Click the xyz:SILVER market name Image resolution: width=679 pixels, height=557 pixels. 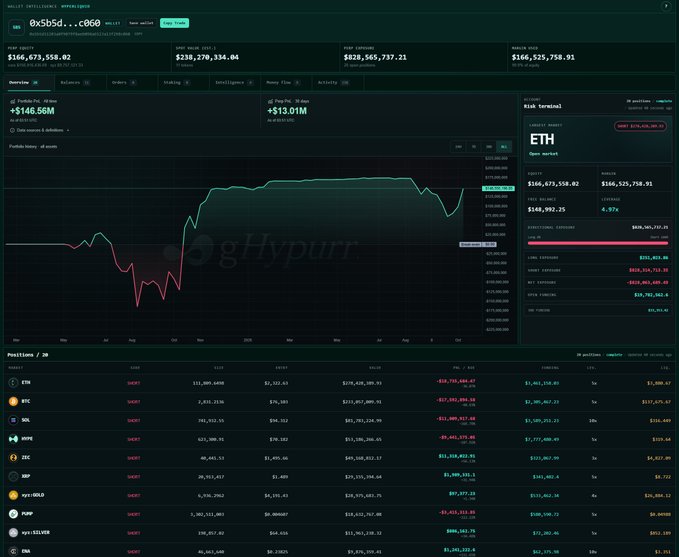pos(36,533)
